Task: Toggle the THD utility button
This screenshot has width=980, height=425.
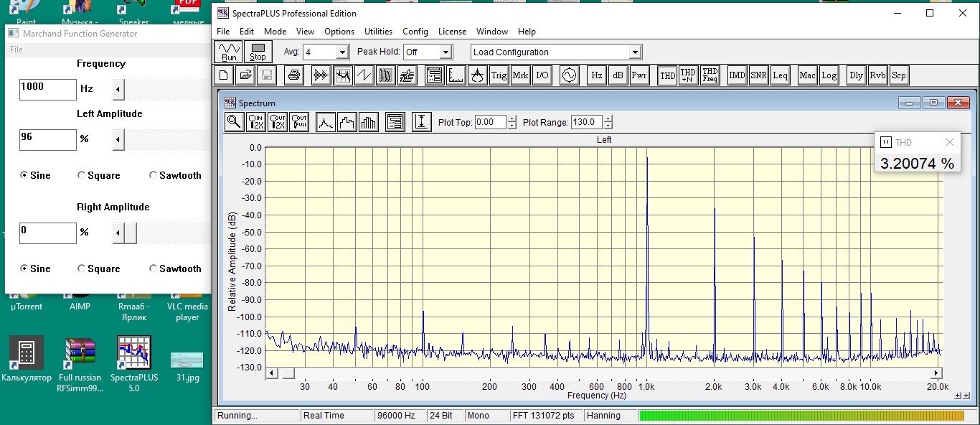Action: click(x=667, y=75)
